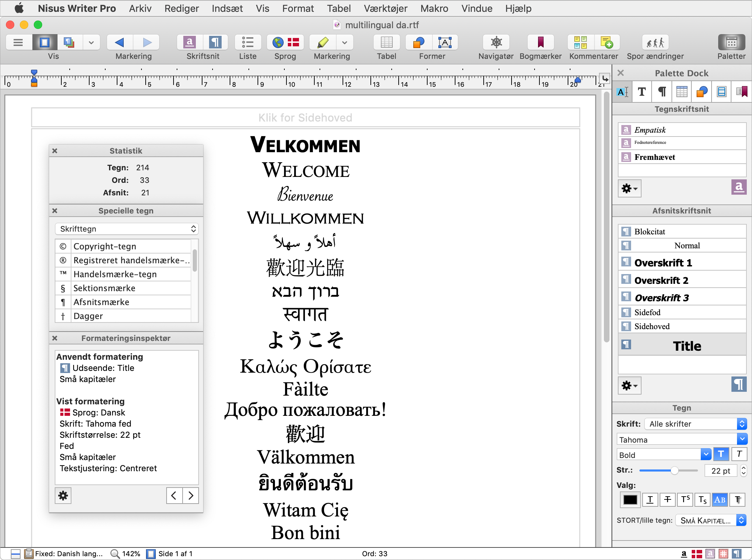Close the Statistik palette
This screenshot has height=560, width=752.
pos(55,151)
